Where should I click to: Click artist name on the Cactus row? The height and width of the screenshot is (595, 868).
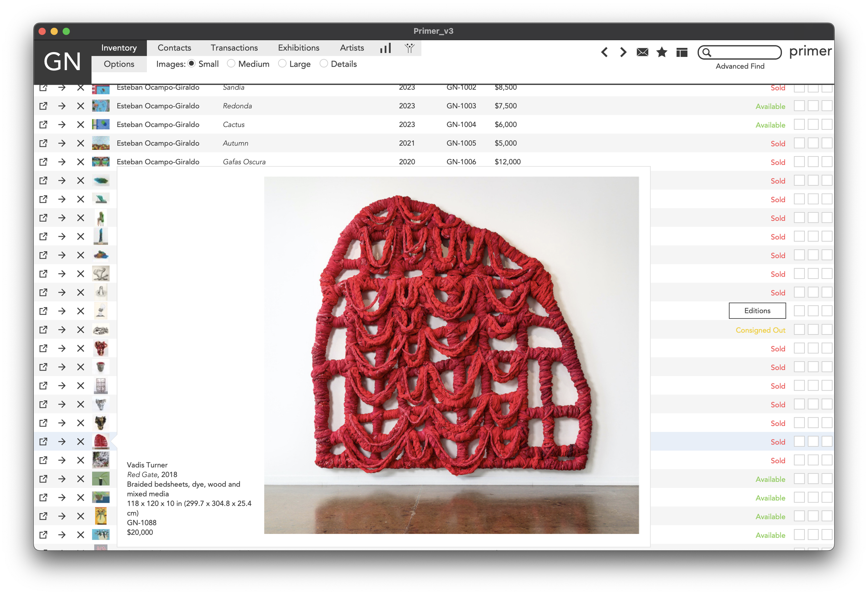point(158,125)
